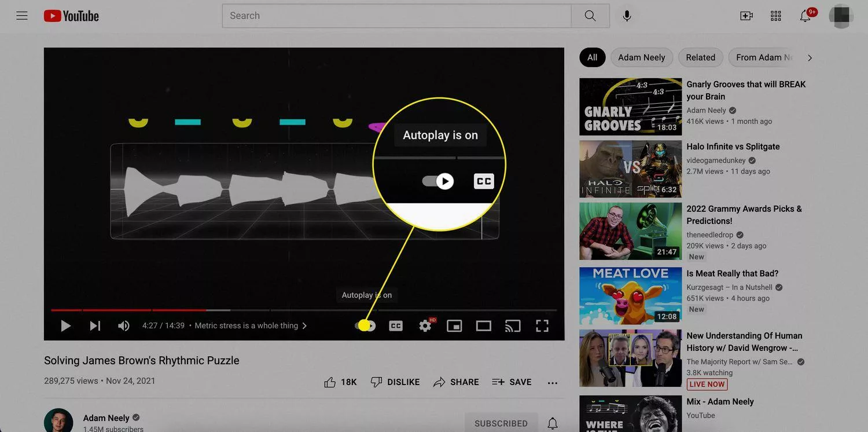Expand the chapter 'Metric stress is a whole thing'

pyautogui.click(x=304, y=325)
